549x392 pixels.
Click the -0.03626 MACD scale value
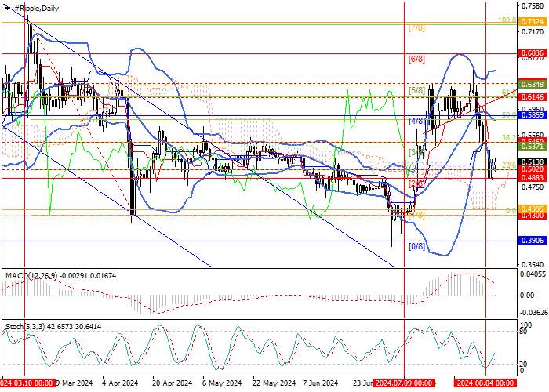point(533,313)
